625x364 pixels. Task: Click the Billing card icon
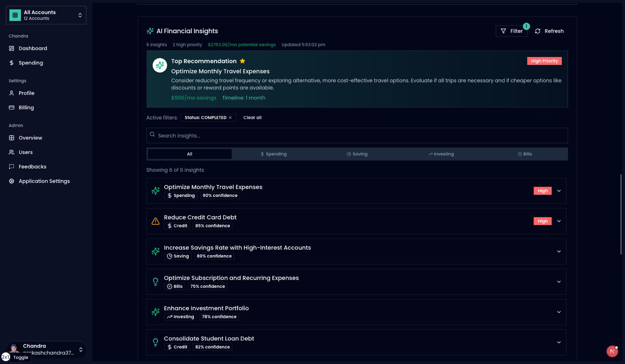(x=12, y=108)
